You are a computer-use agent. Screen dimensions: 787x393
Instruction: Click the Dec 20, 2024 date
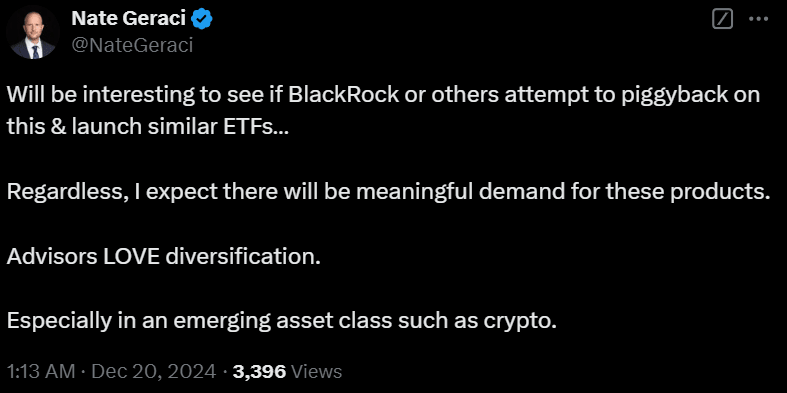tap(153, 372)
